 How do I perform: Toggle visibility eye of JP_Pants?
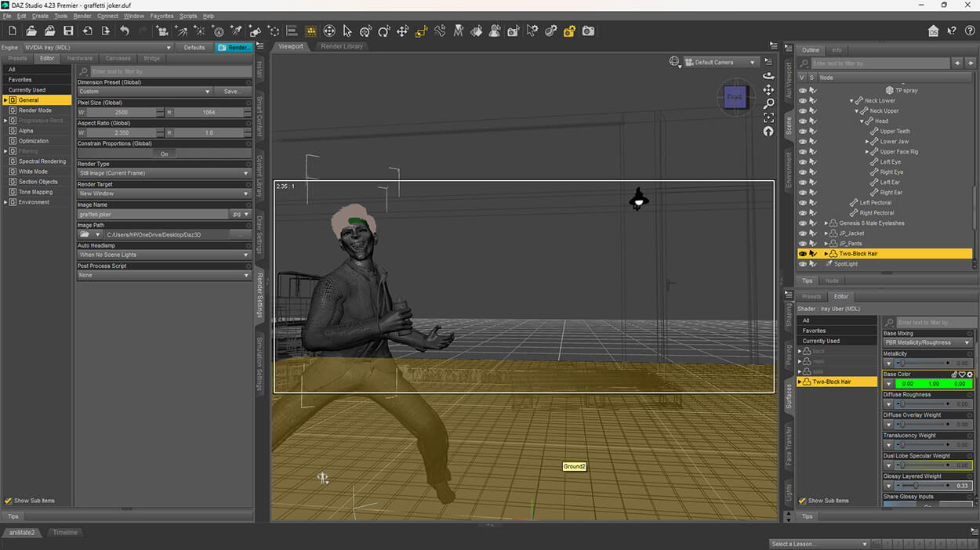(802, 244)
